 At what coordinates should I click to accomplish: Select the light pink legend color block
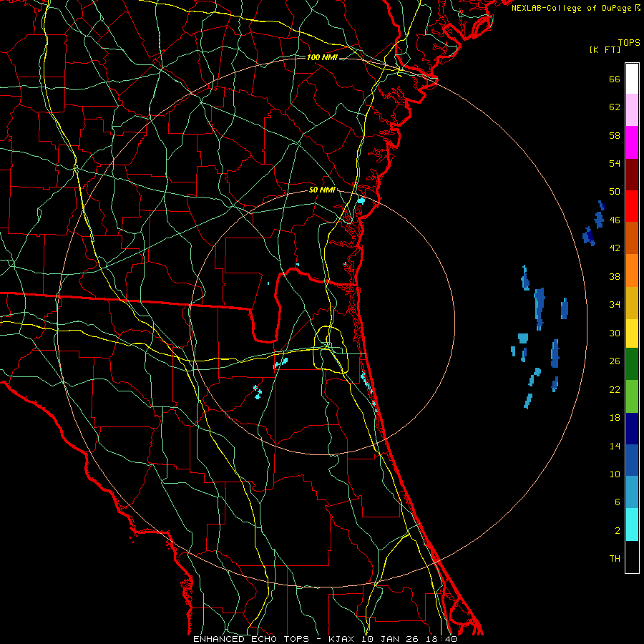click(632, 110)
